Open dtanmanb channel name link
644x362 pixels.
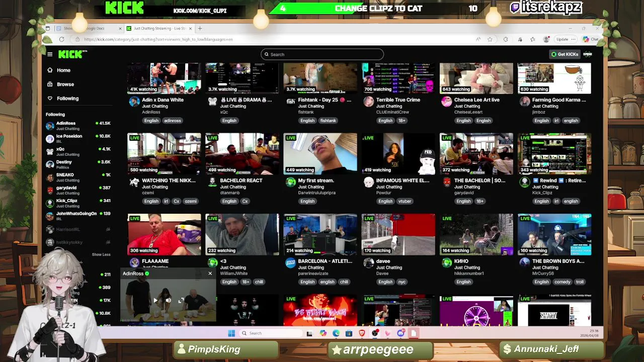[x=229, y=193]
